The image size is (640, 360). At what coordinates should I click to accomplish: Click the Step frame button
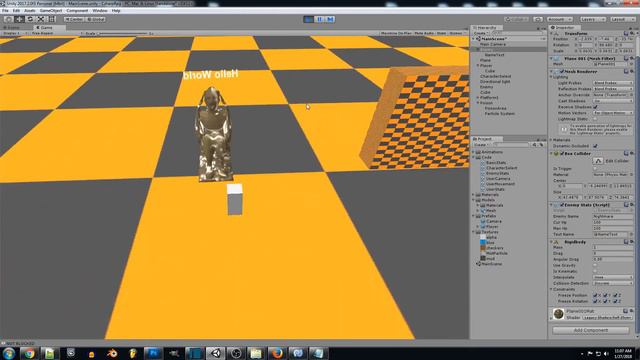click(330, 19)
